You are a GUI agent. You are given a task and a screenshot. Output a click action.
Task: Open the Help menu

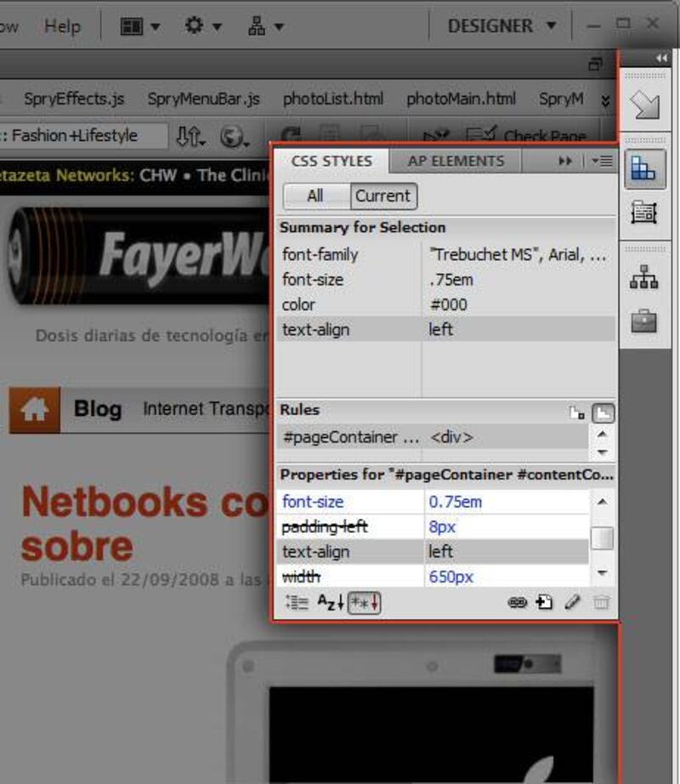coord(62,26)
